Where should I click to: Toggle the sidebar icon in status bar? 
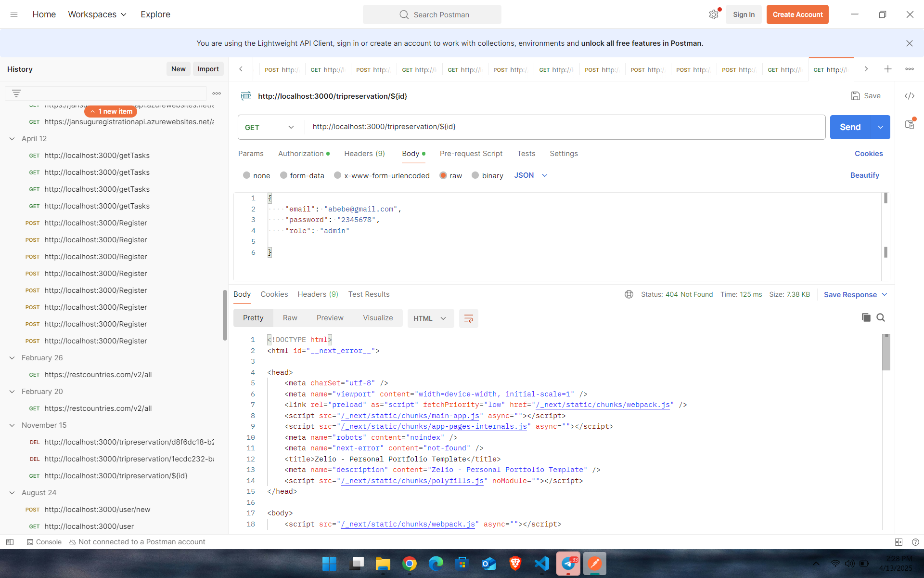(10, 542)
